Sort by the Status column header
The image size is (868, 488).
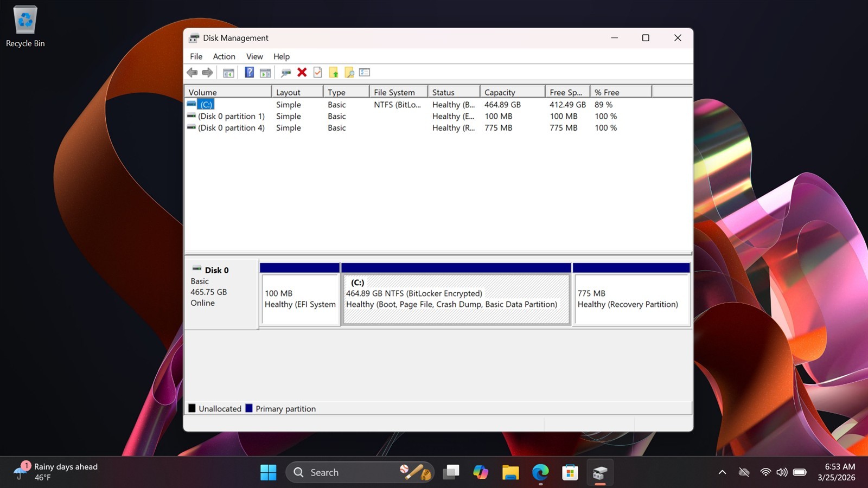[454, 92]
